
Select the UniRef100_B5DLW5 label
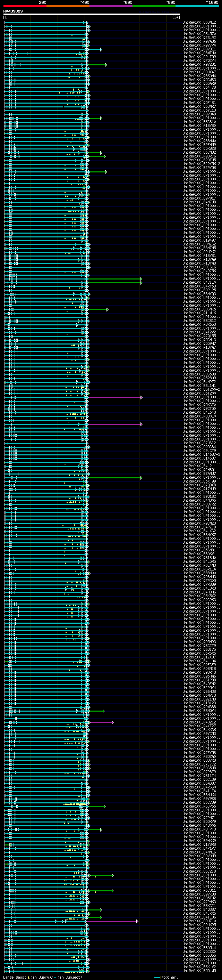coord(199,971)
